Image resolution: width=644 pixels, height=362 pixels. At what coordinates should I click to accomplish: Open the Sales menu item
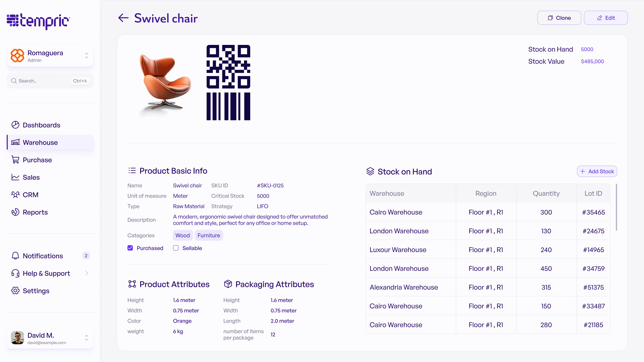point(50,177)
